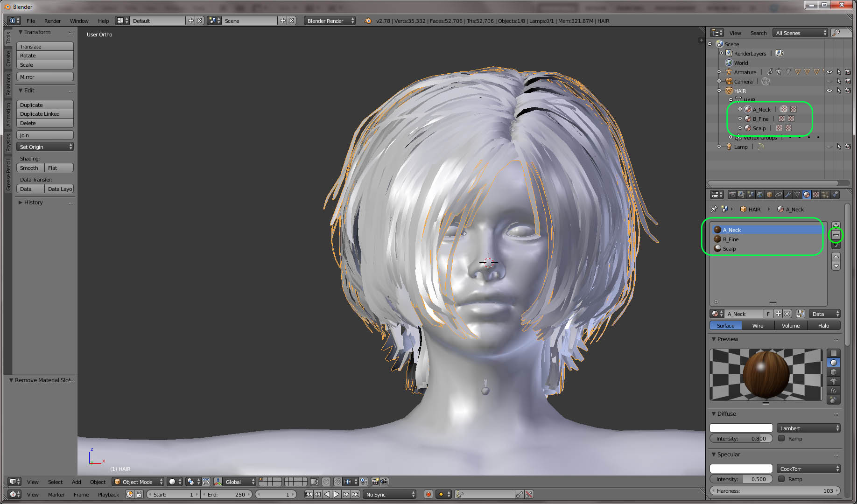Click the diffuse color swatch

click(x=741, y=428)
